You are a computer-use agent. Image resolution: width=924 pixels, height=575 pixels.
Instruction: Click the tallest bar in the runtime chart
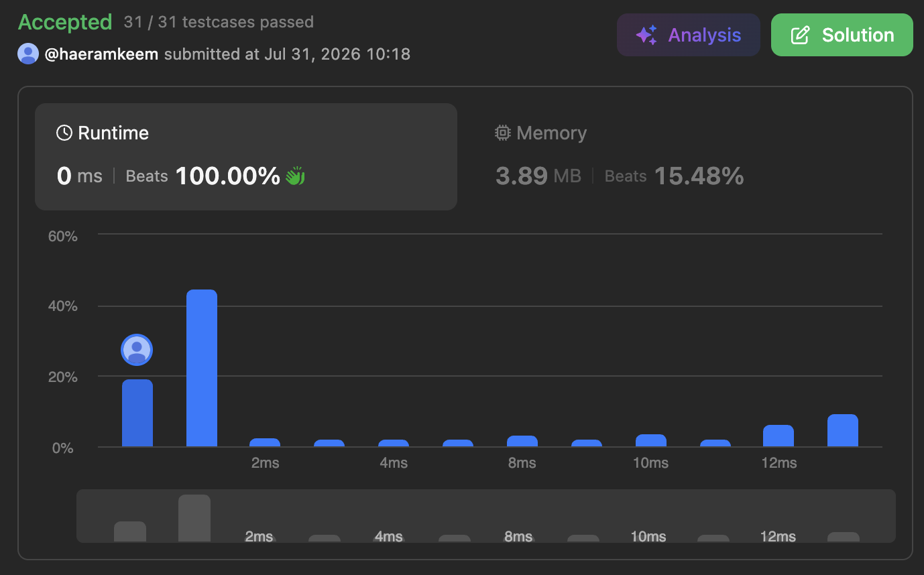[x=202, y=368]
